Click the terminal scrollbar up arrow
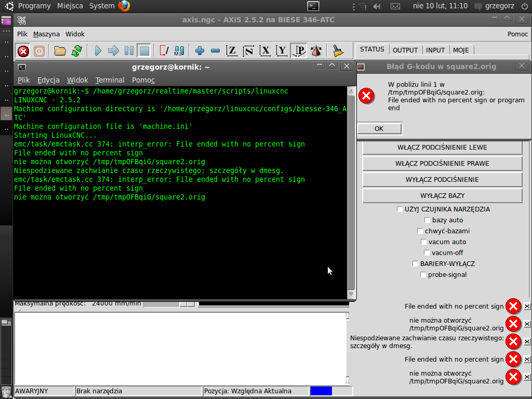Screen dimensions: 532x399 tap(351, 91)
